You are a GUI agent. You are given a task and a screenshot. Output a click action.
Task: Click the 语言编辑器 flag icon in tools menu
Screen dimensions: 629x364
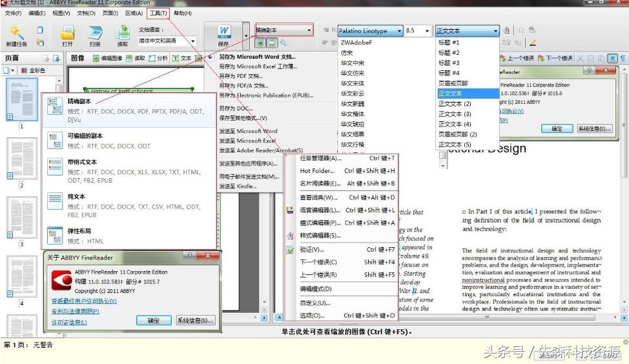(x=290, y=210)
